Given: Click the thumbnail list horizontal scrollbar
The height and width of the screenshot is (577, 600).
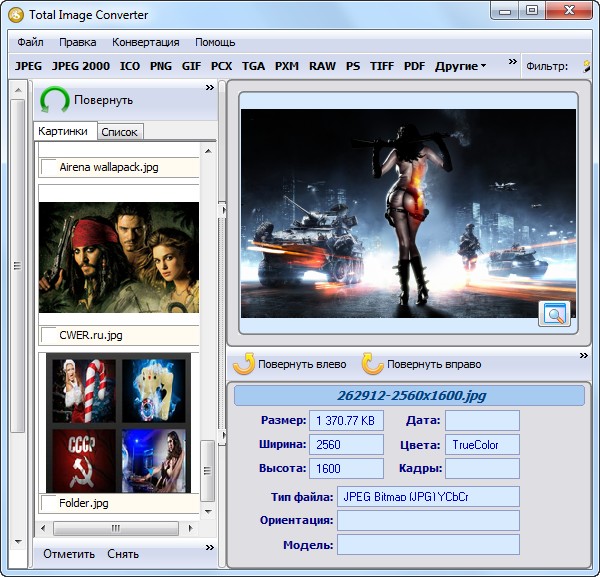Looking at the screenshot, I should [x=116, y=527].
